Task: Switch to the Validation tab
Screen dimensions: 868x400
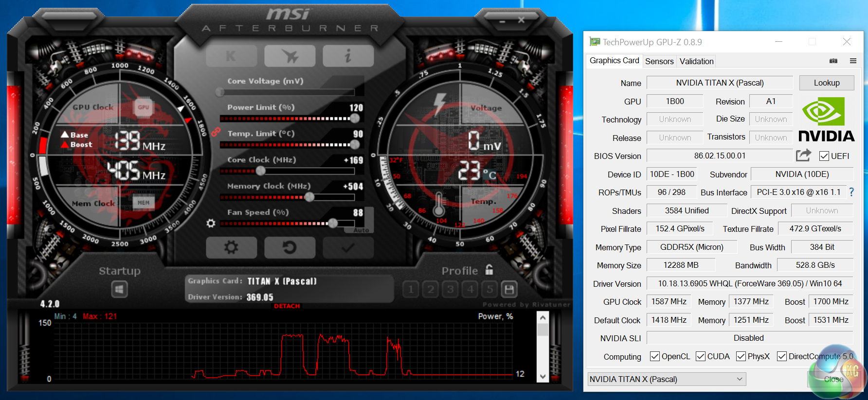Action: pos(696,61)
